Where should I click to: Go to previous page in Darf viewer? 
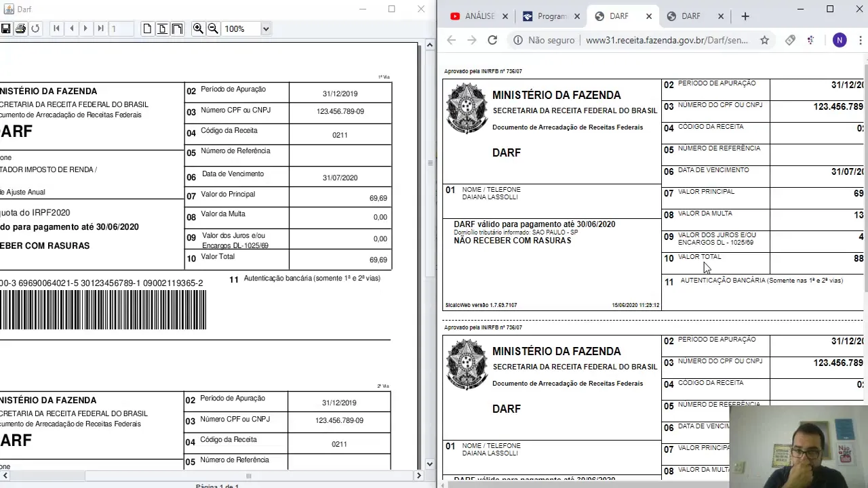coord(71,28)
